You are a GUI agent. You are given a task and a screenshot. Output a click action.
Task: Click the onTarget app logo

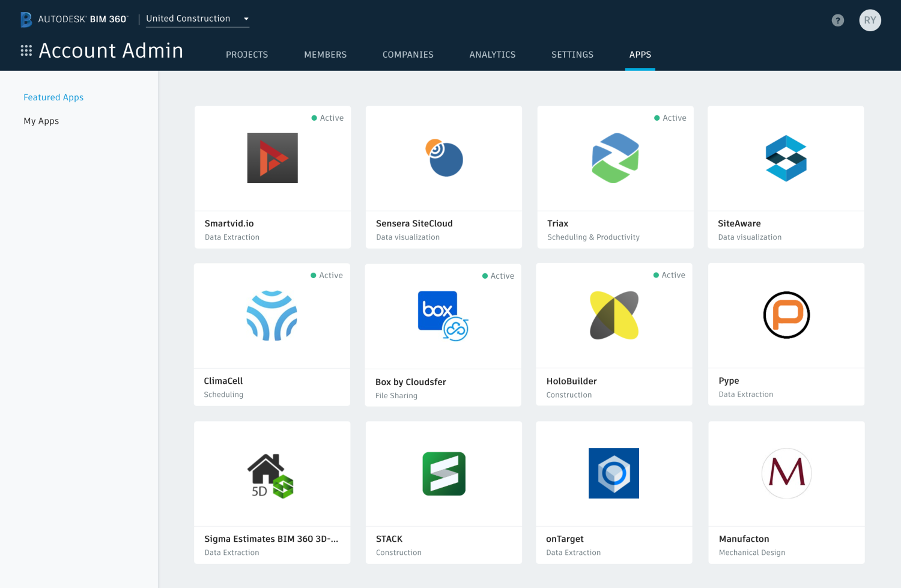point(614,473)
